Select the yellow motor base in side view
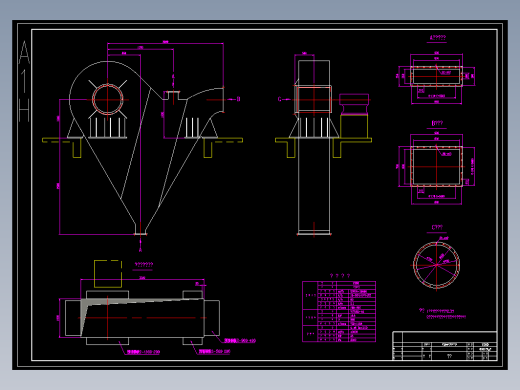The width and height of the screenshot is (520, 390). [x=354, y=126]
